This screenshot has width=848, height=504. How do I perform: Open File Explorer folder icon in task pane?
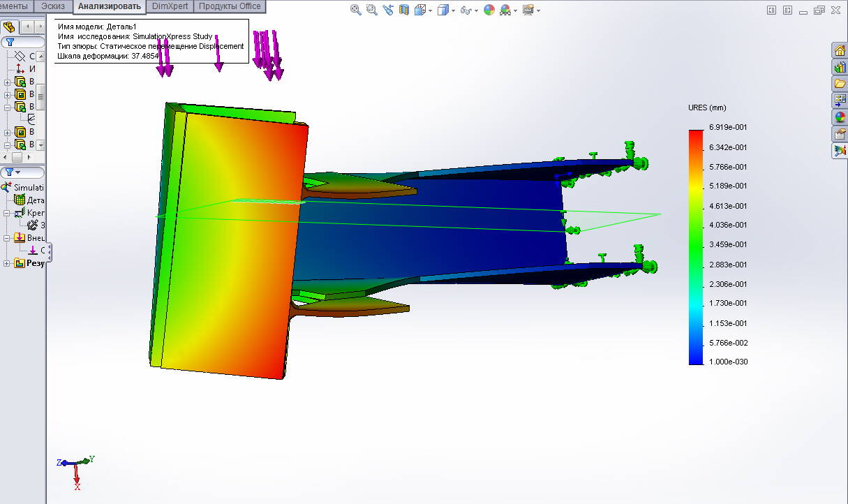click(x=840, y=84)
